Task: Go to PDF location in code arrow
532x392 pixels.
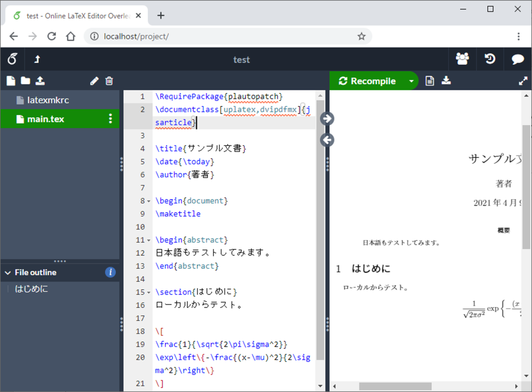Action: pos(327,140)
